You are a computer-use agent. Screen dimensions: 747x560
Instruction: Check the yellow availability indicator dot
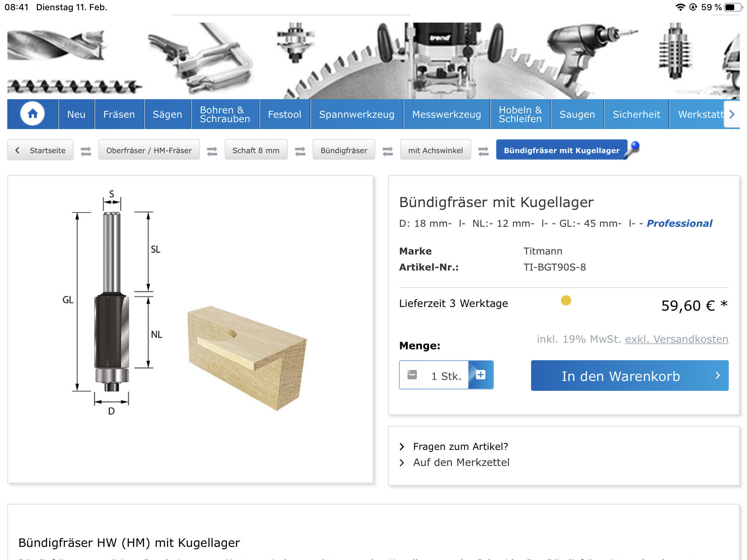click(566, 300)
